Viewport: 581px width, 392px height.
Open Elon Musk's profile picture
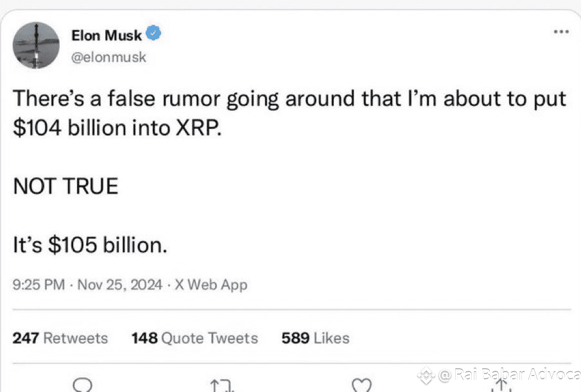[x=37, y=45]
